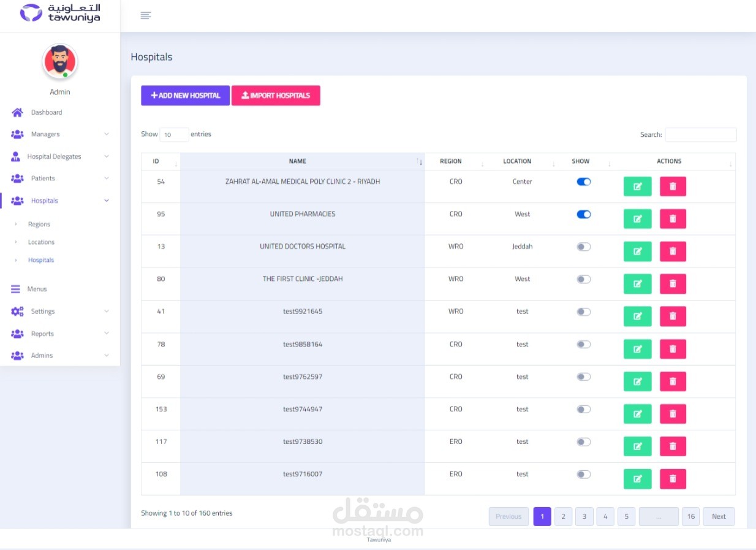The width and height of the screenshot is (756, 550).
Task: Delete the test9744947 hospital
Action: pyautogui.click(x=673, y=414)
